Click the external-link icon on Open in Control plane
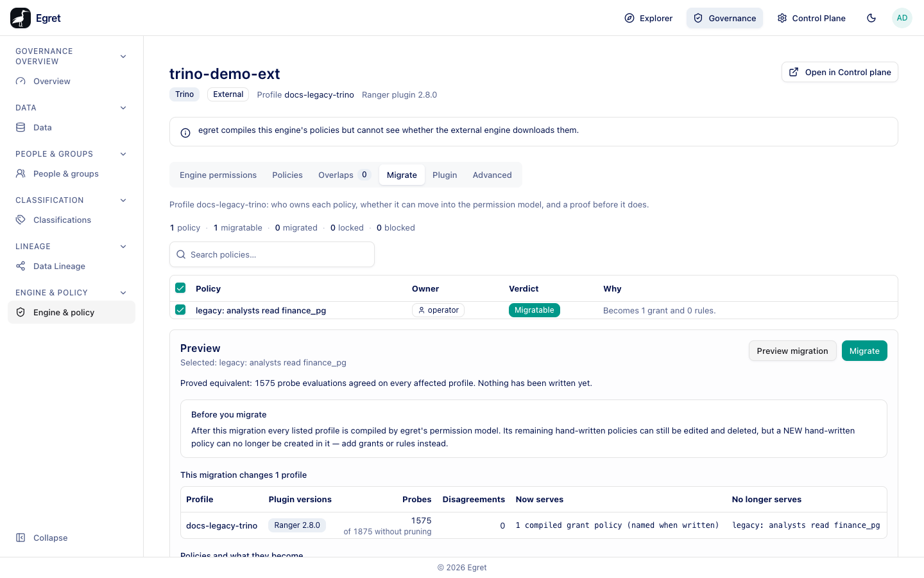Viewport: 924px width, 578px height. [x=794, y=72]
